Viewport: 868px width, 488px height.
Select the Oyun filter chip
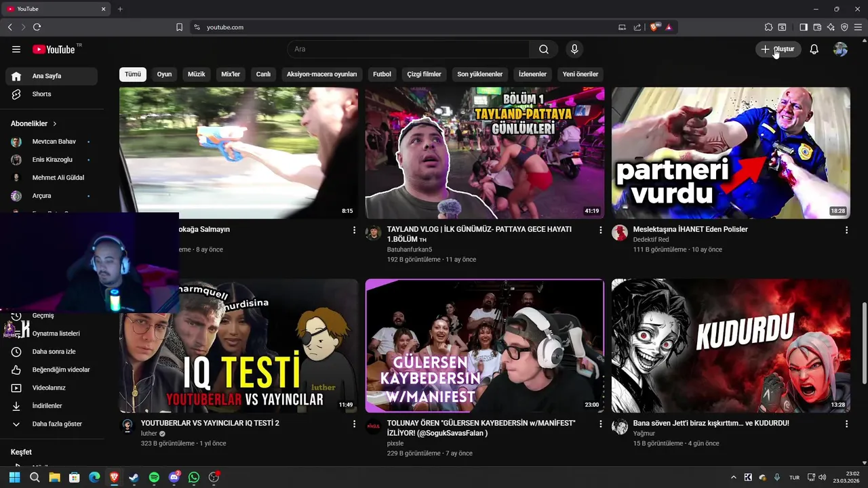(164, 74)
